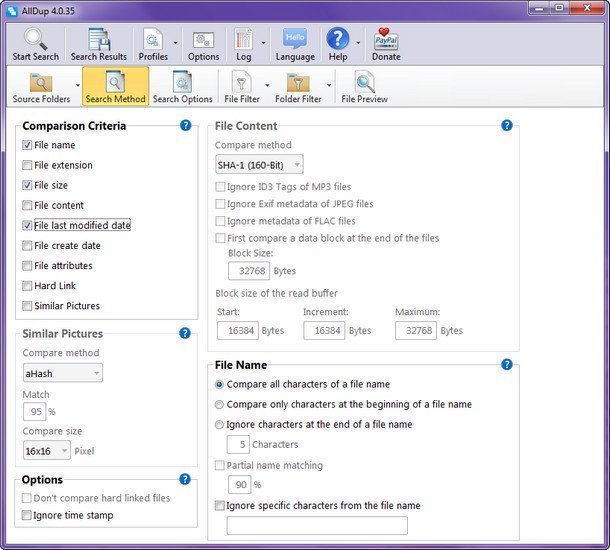The image size is (610, 550).
Task: Click help icon for Comparison Criteria
Action: pyautogui.click(x=186, y=125)
